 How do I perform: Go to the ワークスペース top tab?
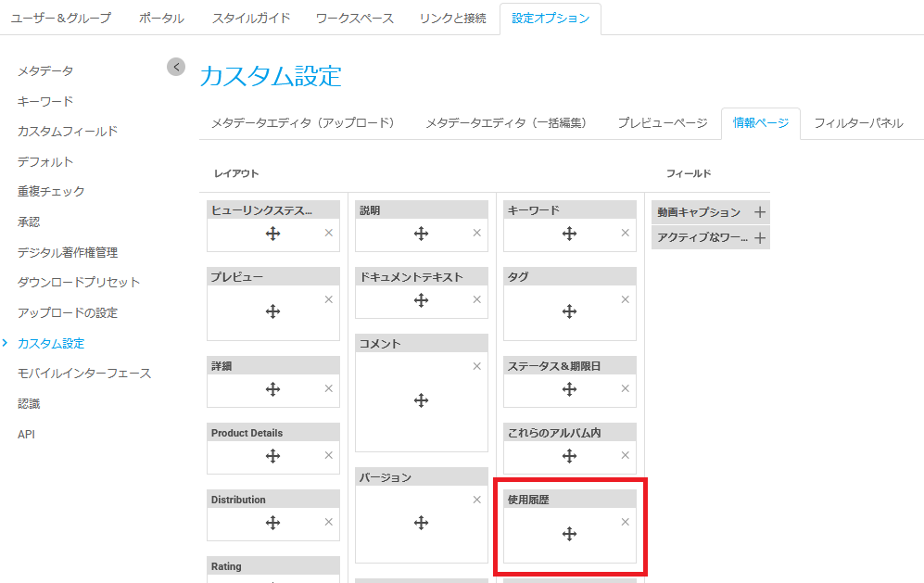[354, 19]
